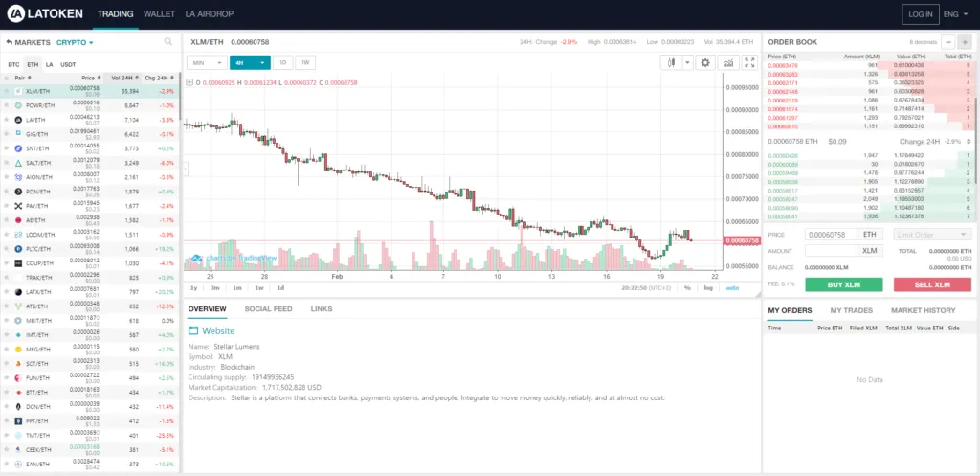980x476 pixels.
Task: Click the SALT/ETH triangle coin icon
Action: coord(19,163)
